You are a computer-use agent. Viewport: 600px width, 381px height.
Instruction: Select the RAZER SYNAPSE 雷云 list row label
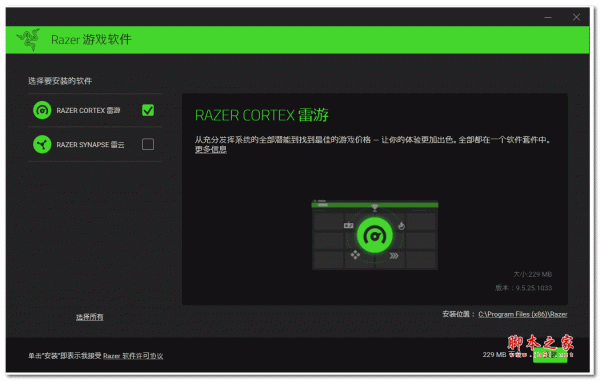pos(90,145)
